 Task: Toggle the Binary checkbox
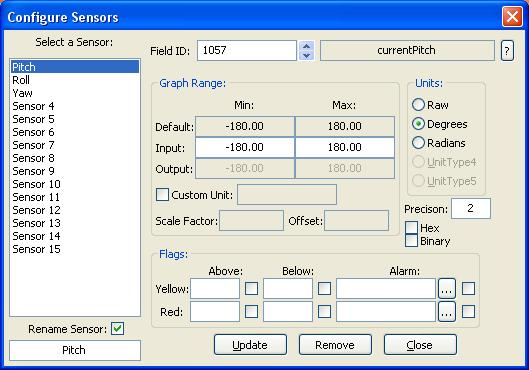pyautogui.click(x=411, y=240)
